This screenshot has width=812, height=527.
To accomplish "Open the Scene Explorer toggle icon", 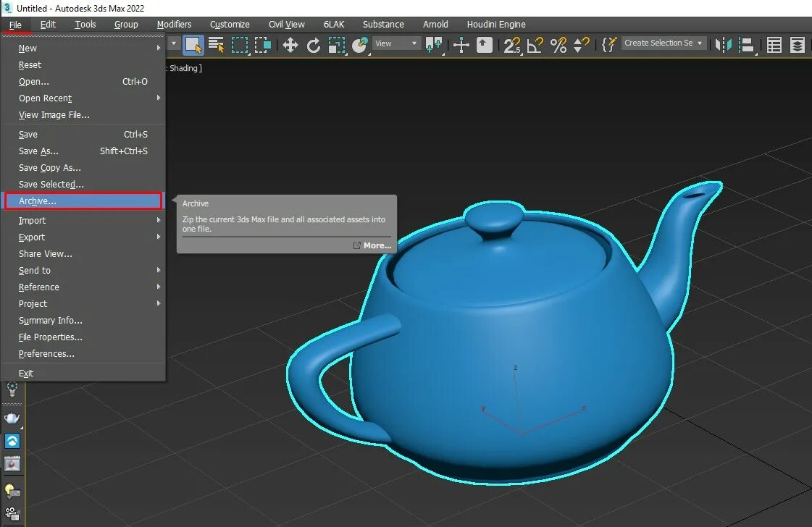I will (774, 45).
